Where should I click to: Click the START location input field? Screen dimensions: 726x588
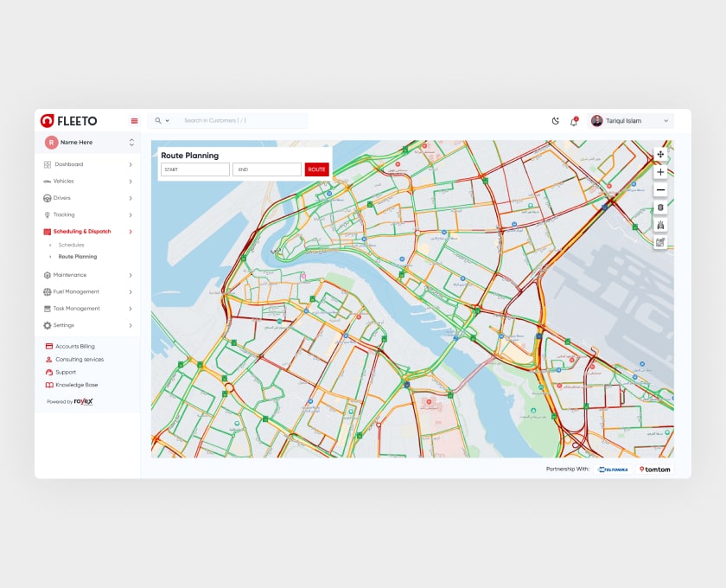(x=194, y=169)
